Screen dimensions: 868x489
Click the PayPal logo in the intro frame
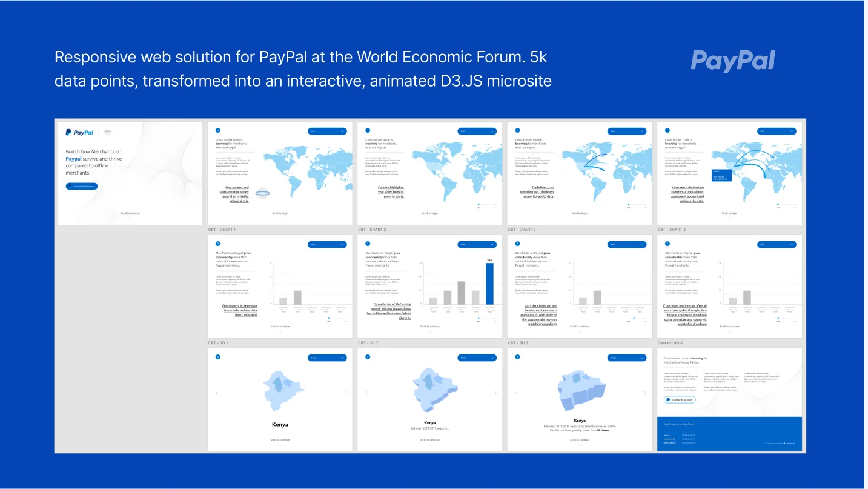(79, 131)
